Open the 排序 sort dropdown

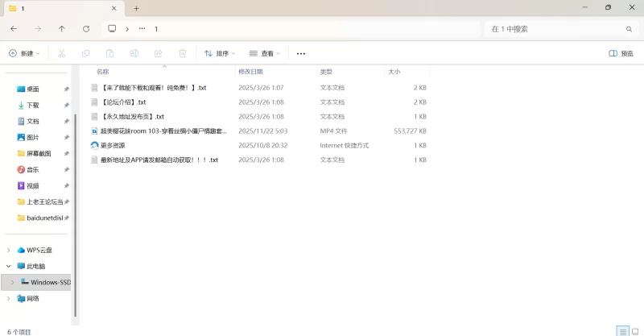pos(219,53)
